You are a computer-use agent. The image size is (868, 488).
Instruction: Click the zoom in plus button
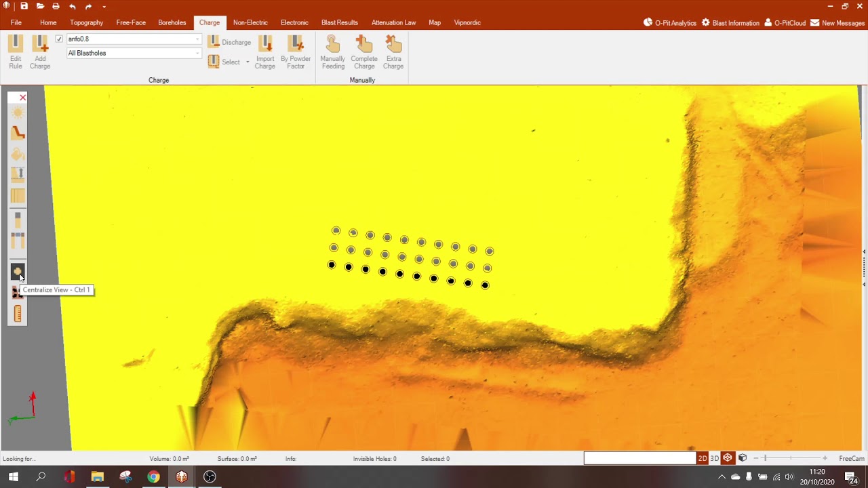click(825, 459)
